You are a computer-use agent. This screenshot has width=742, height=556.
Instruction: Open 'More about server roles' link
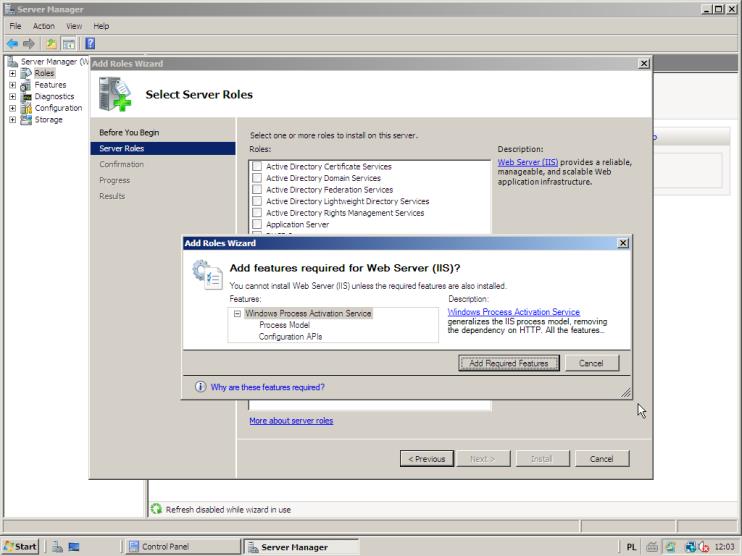click(291, 421)
